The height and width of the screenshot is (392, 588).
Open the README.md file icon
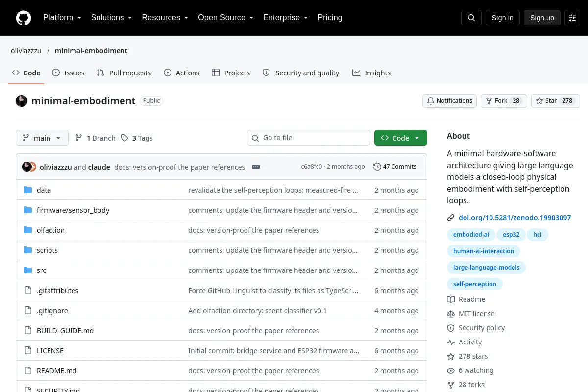coord(28,371)
